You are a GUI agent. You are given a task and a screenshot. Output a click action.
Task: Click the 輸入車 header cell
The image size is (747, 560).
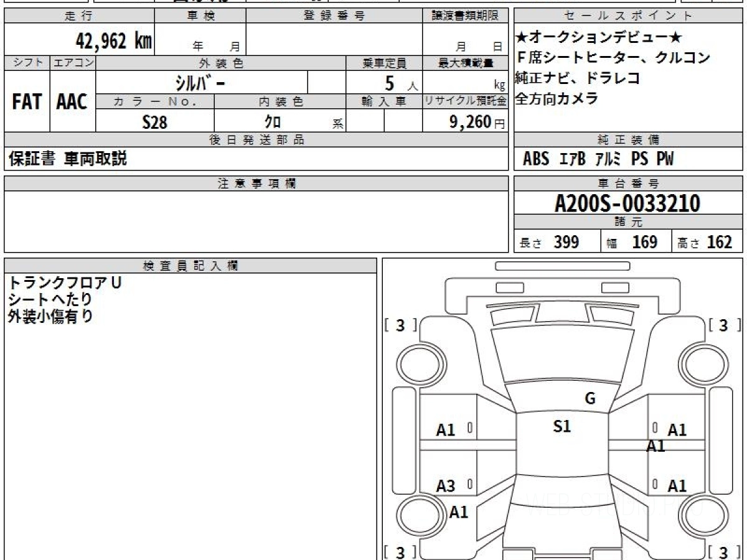(384, 101)
